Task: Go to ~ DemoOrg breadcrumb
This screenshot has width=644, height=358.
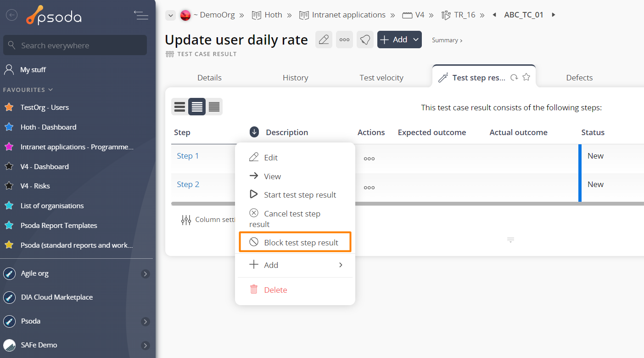Action: 213,15
